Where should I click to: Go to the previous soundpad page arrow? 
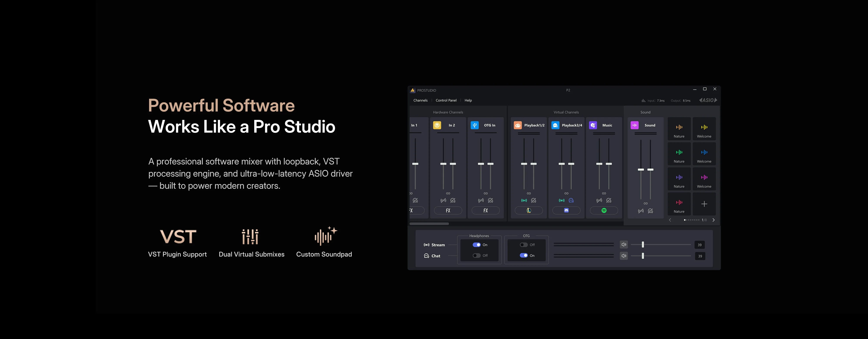point(670,220)
